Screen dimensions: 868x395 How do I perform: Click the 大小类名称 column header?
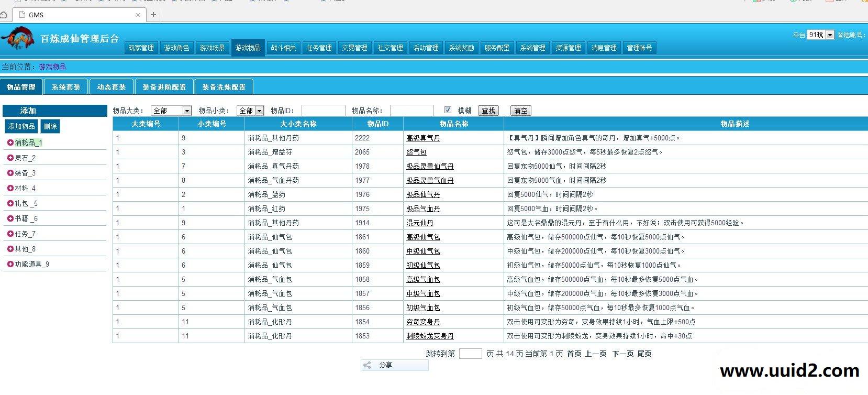[298, 124]
